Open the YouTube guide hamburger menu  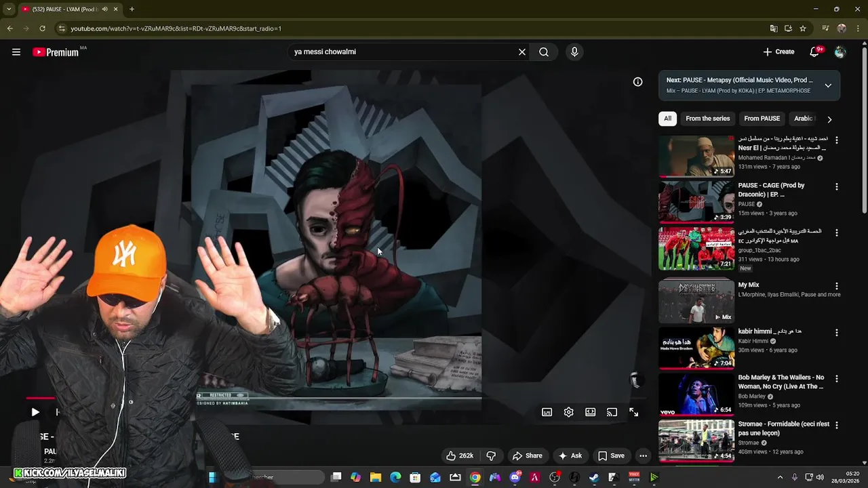(x=16, y=52)
